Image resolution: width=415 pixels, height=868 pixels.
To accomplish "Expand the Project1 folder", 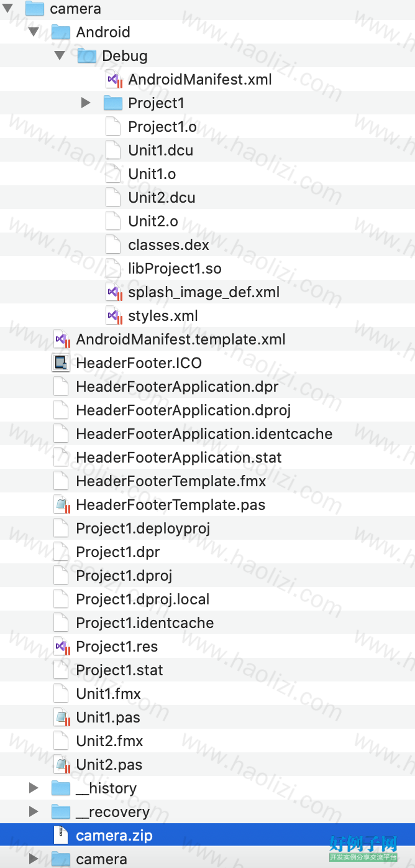I will click(86, 103).
